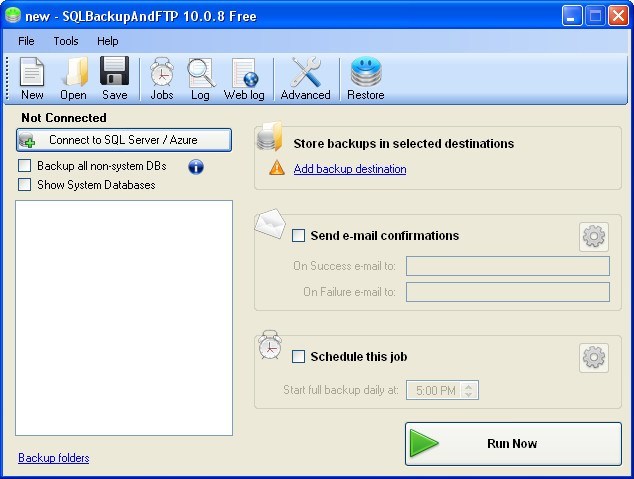Open the Tools menu

(66, 41)
